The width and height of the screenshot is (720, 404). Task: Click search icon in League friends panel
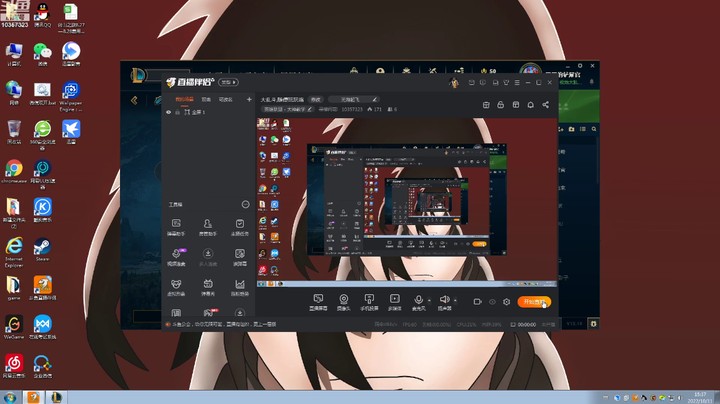pos(594,129)
